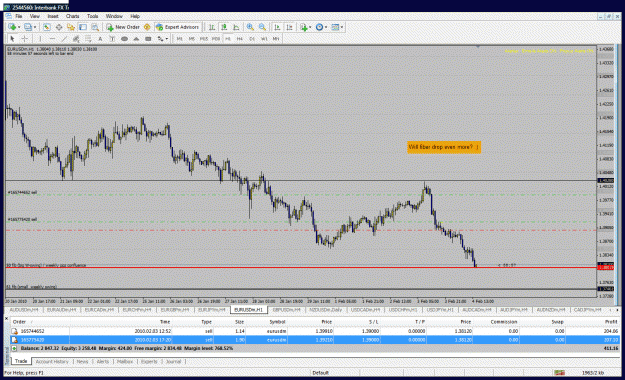Zoom in on the chart

coord(250,27)
